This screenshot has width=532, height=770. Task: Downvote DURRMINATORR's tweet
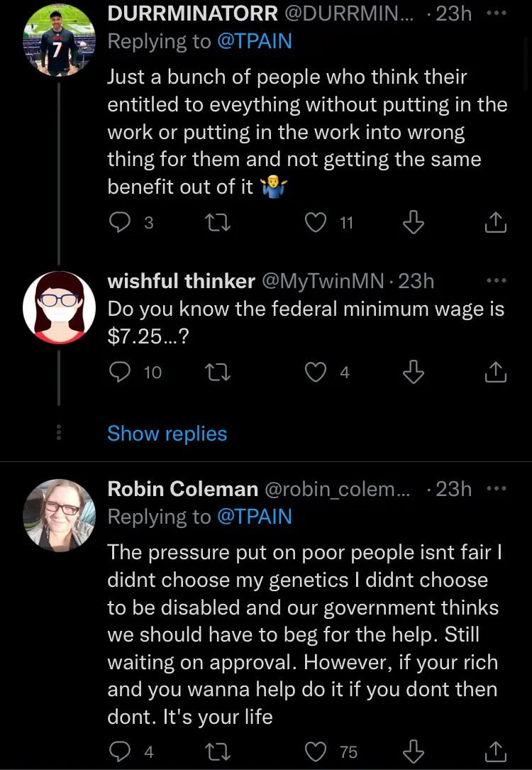coord(413,223)
